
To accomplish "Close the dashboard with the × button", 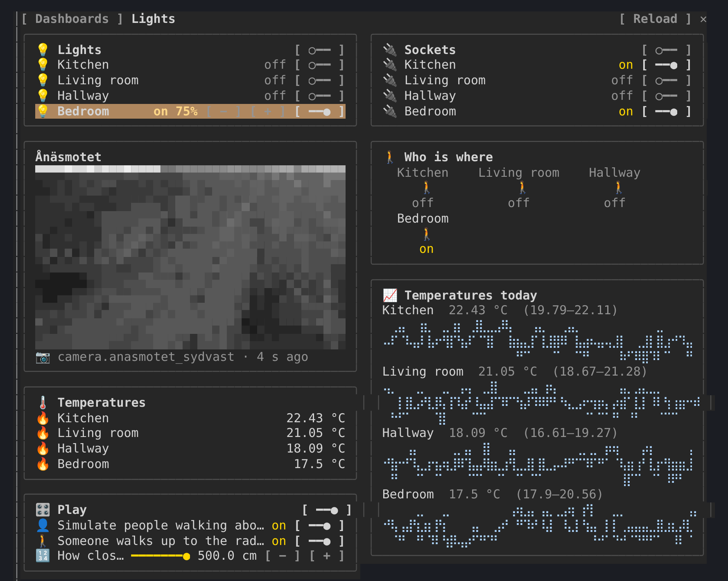I will click(x=703, y=19).
